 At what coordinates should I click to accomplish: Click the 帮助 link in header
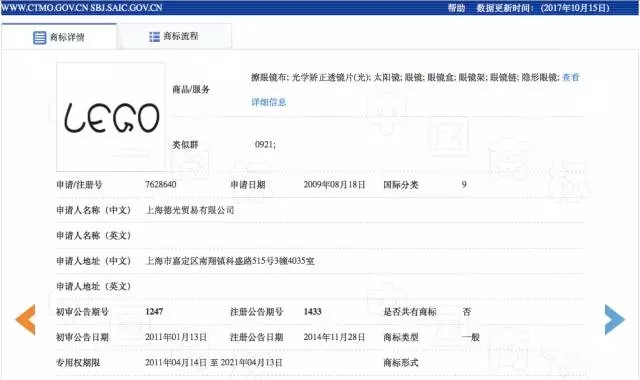(x=456, y=8)
